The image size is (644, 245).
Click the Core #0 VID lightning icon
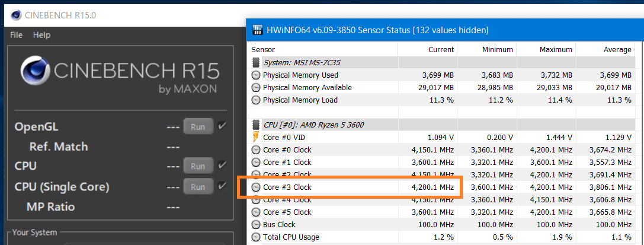click(x=256, y=137)
